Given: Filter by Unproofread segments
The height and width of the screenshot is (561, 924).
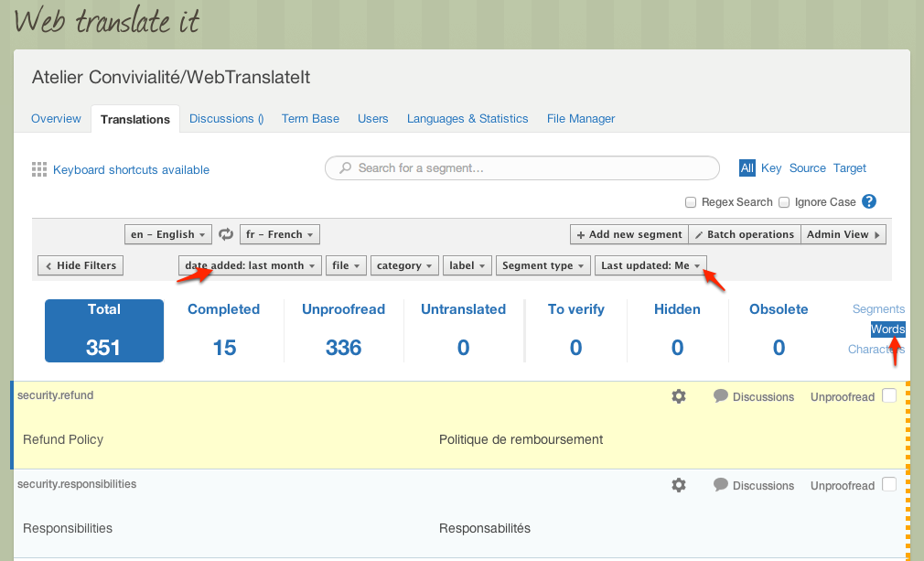Looking at the screenshot, I should 344,330.
